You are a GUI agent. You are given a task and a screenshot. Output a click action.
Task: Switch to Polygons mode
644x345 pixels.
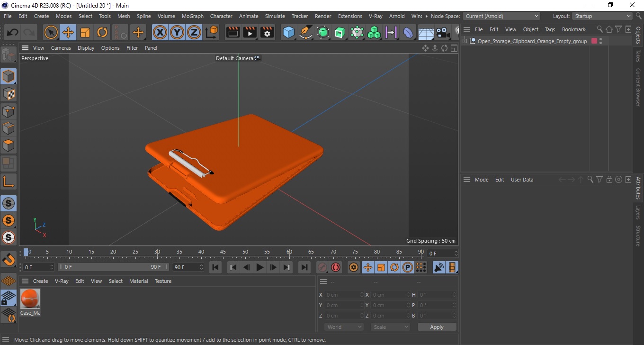[x=9, y=145]
